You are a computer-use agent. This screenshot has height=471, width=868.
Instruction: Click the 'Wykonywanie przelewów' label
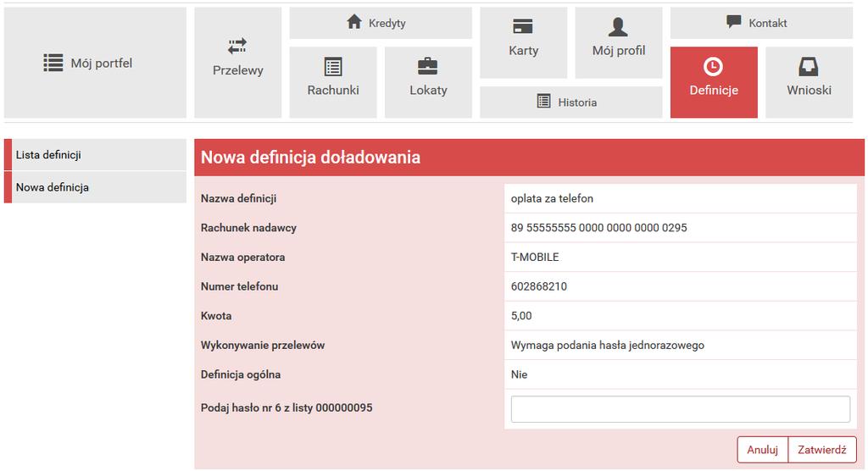(263, 345)
